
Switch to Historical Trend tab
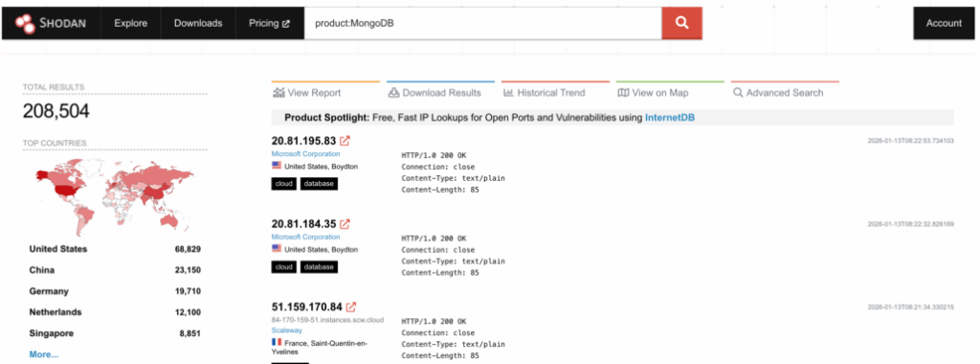pos(555,92)
